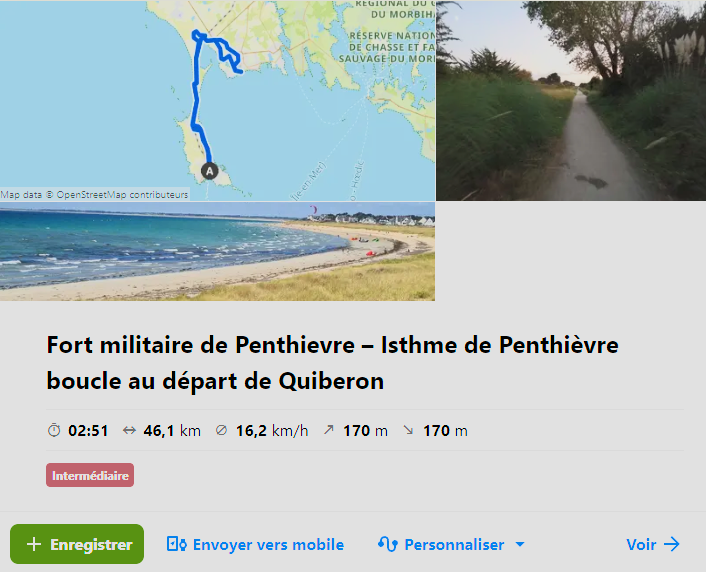The image size is (706, 572).
Task: Click the duration stopwatch icon
Action: (x=54, y=430)
